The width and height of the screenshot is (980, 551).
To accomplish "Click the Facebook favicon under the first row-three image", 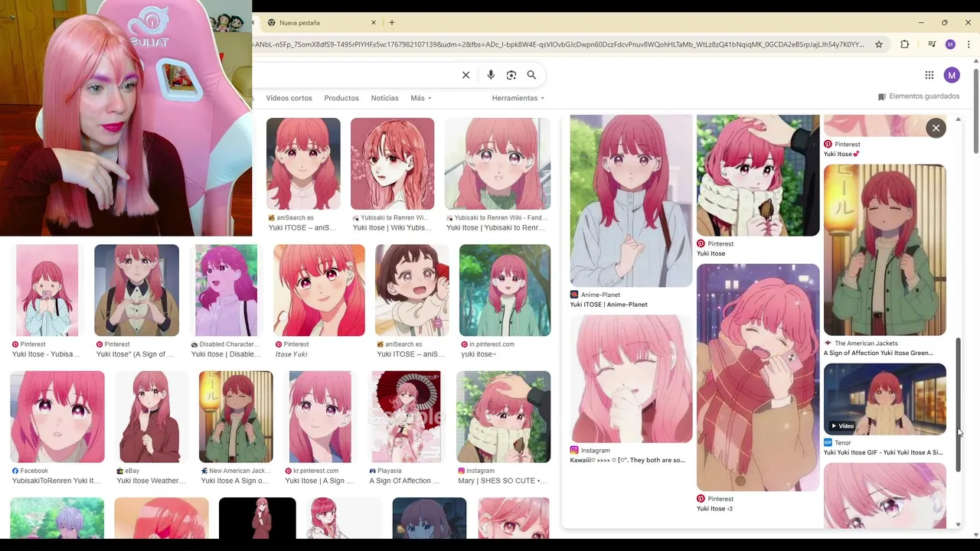I will [x=15, y=471].
